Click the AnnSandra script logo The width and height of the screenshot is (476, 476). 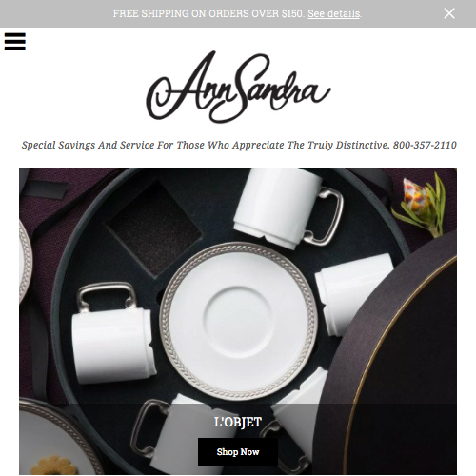tap(238, 87)
